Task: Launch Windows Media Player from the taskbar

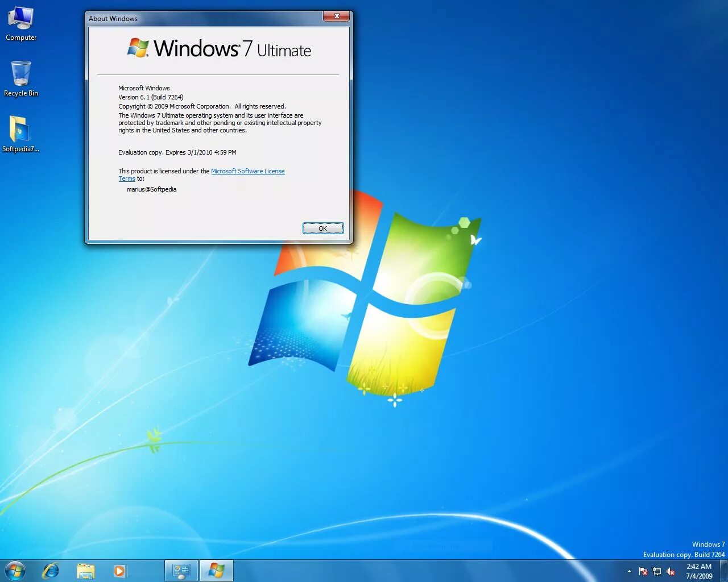Action: point(120,571)
